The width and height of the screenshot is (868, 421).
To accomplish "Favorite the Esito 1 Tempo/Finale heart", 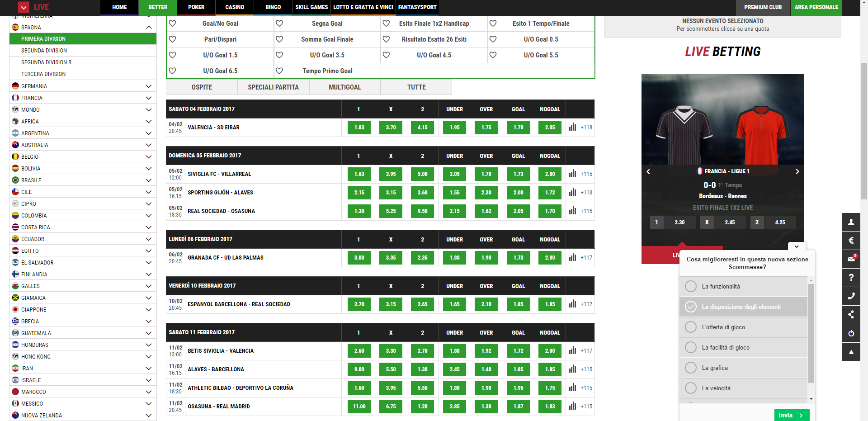I will [493, 24].
